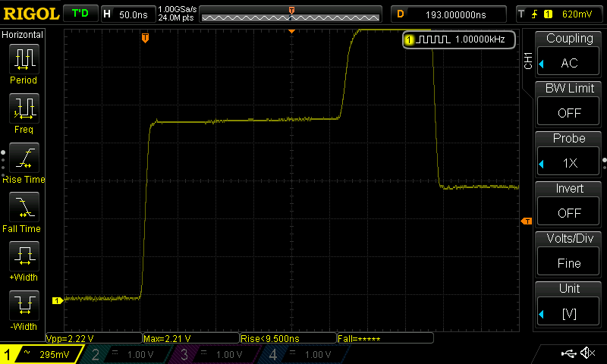Click the yellow channel 1 ground marker
Viewport: 607px width, 364px height.
[x=58, y=300]
